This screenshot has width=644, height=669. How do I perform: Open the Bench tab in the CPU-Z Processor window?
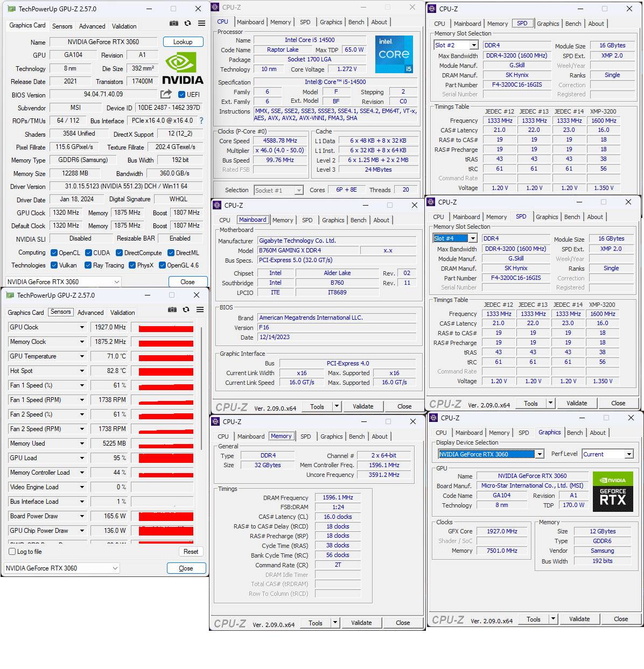[356, 22]
